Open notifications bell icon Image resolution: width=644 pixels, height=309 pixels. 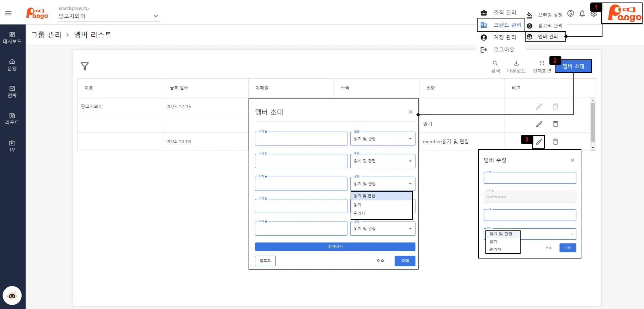coord(582,14)
